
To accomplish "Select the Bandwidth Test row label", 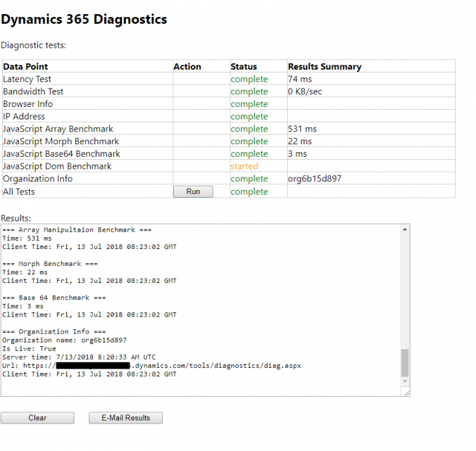I will click(x=33, y=91).
